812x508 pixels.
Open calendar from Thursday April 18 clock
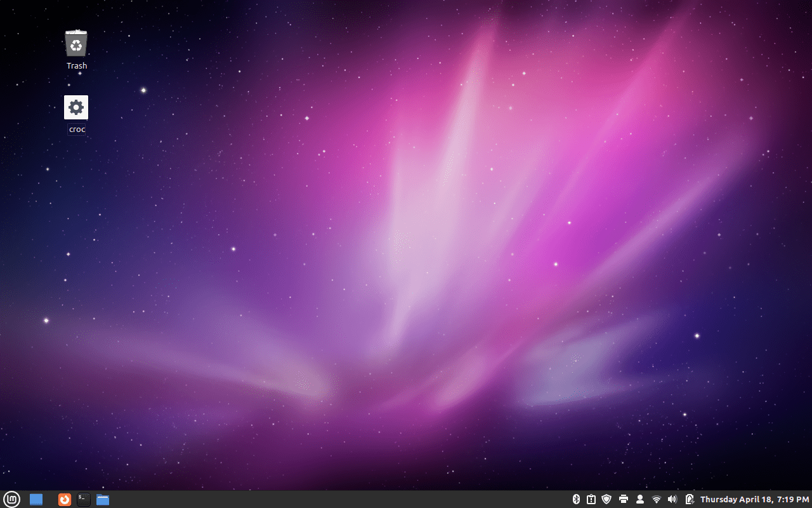click(x=755, y=499)
